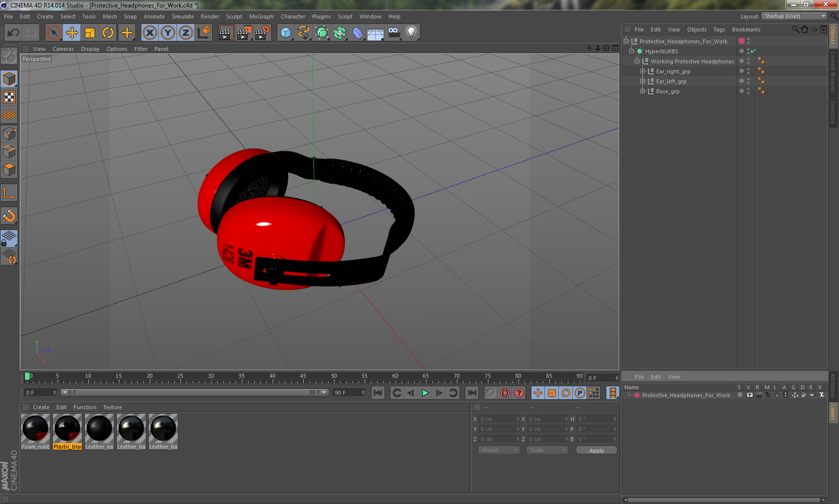The height and width of the screenshot is (504, 839).
Task: Click the coordinate system icon
Action: coord(204,33)
